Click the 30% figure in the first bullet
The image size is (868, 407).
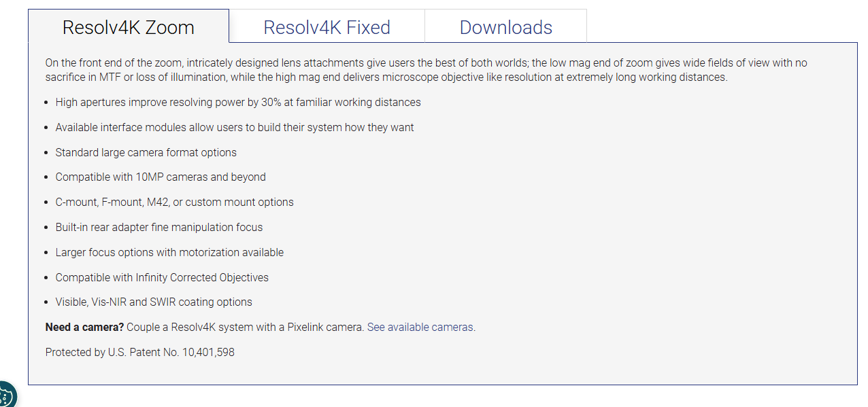click(253, 102)
